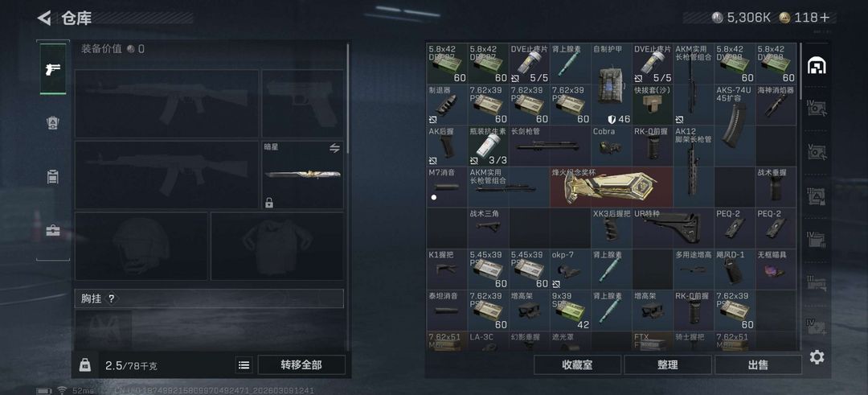The height and width of the screenshot is (395, 868).
Task: Click the lock icon on 暗星 knife slot
Action: click(269, 203)
